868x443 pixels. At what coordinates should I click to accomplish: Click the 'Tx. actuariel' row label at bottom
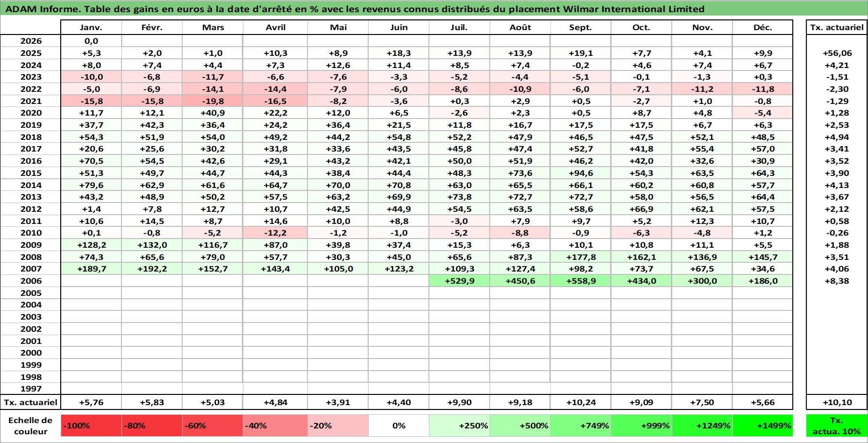pyautogui.click(x=31, y=402)
